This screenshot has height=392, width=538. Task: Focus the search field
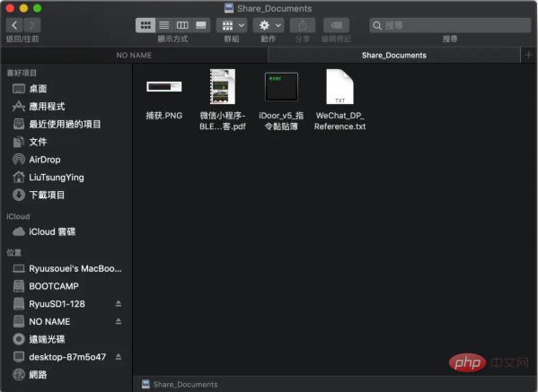450,25
